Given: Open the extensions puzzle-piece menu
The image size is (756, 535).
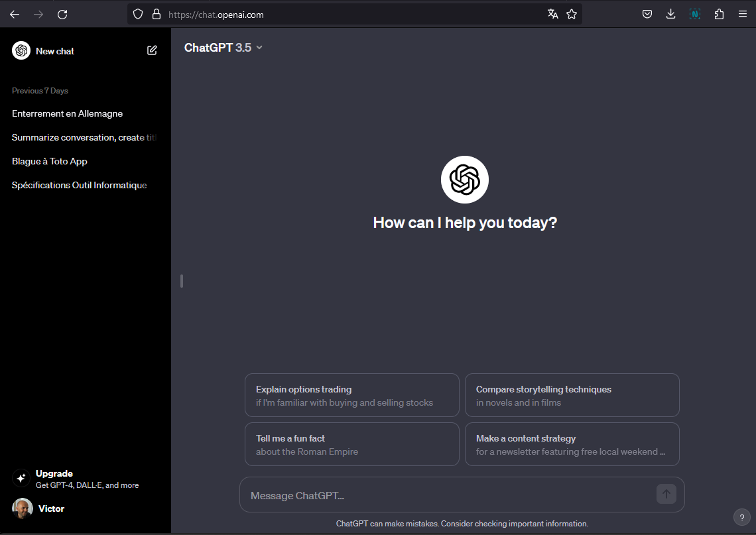Looking at the screenshot, I should pos(719,15).
